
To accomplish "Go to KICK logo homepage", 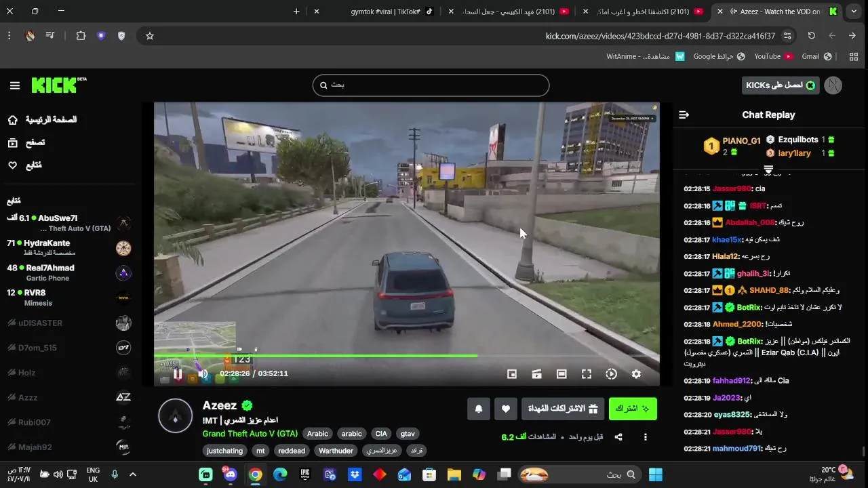I will [x=58, y=85].
